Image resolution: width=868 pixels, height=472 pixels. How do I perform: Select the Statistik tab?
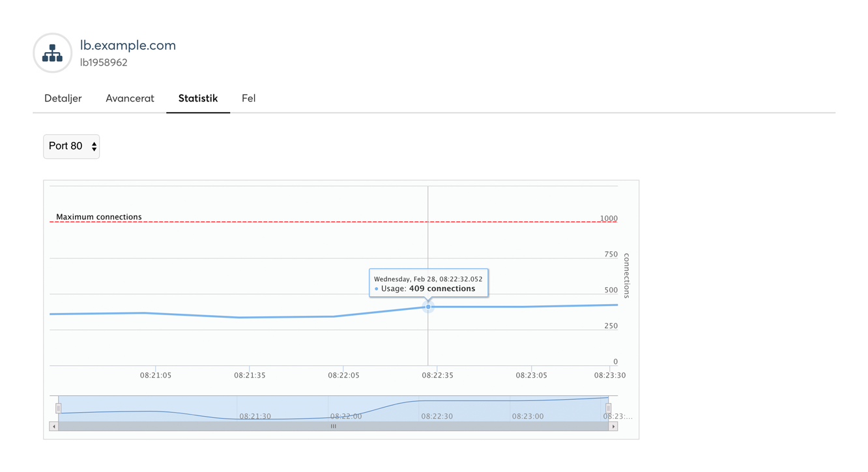pos(198,98)
